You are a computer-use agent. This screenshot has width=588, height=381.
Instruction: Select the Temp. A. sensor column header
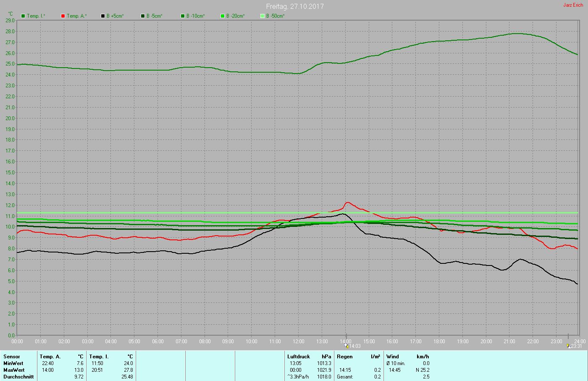point(50,357)
